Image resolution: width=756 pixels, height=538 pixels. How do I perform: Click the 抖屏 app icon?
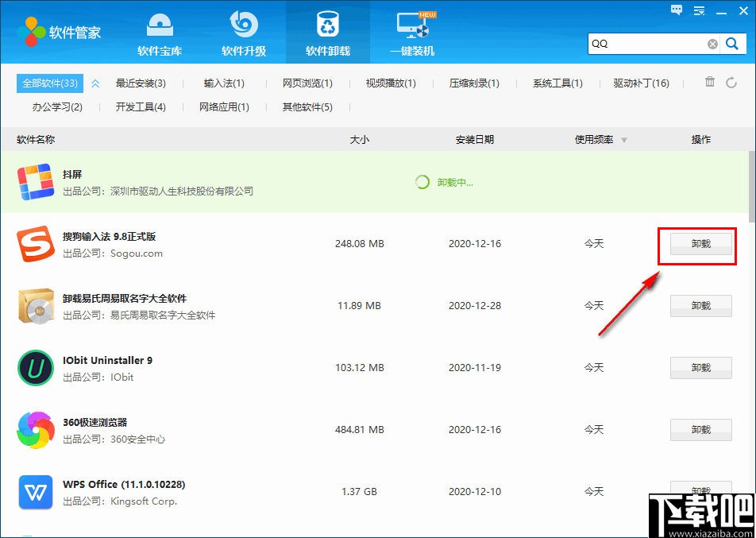pos(35,181)
